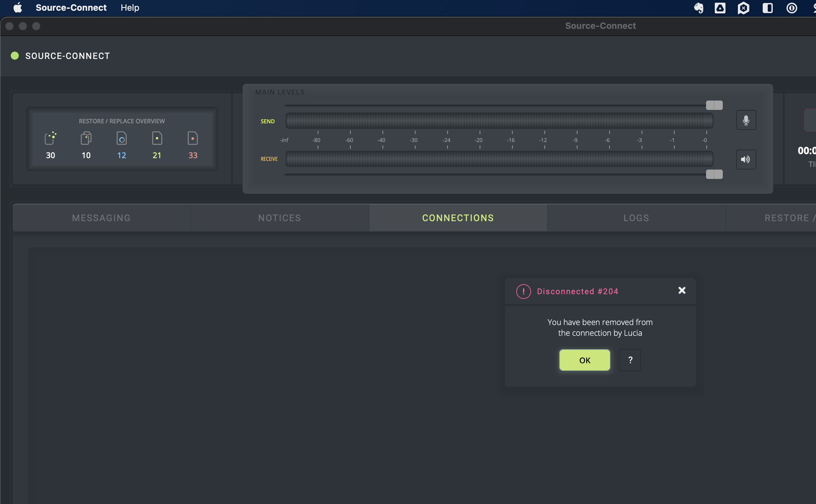The width and height of the screenshot is (816, 504).
Task: Click the microphone mute icon for send
Action: click(x=746, y=120)
